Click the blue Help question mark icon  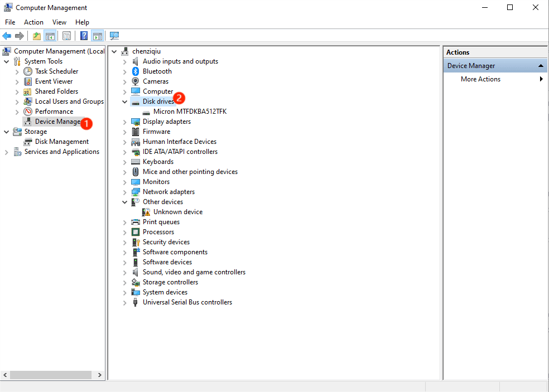pyautogui.click(x=84, y=36)
